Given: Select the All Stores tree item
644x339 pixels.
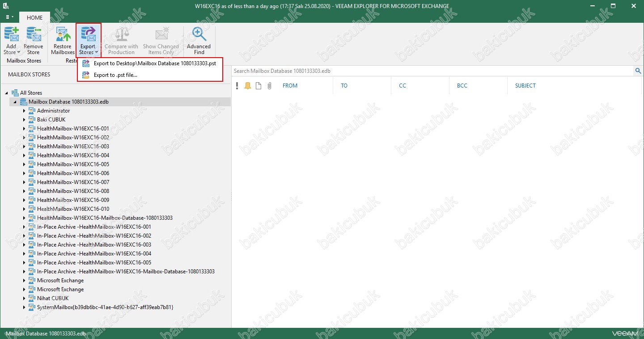Looking at the screenshot, I should click(x=31, y=93).
